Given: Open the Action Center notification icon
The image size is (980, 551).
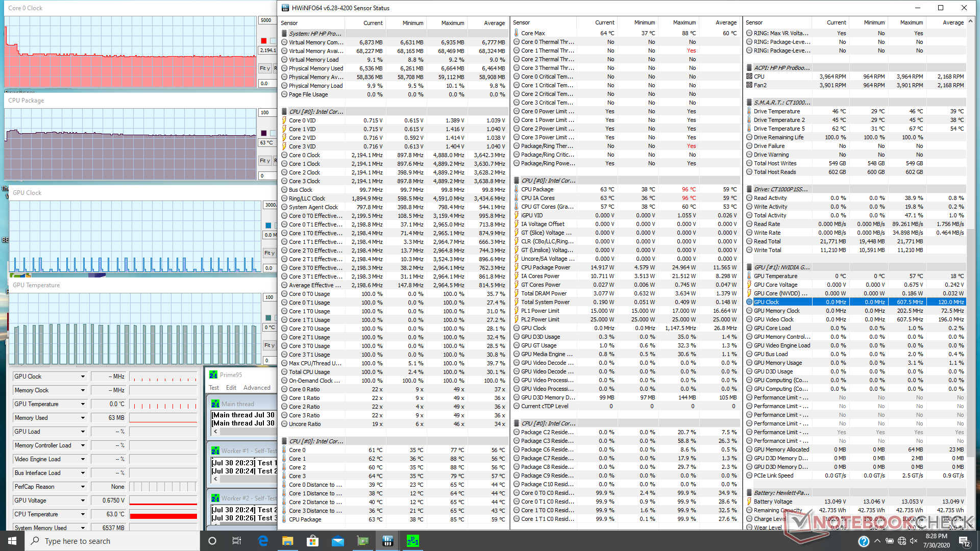Looking at the screenshot, I should [964, 541].
